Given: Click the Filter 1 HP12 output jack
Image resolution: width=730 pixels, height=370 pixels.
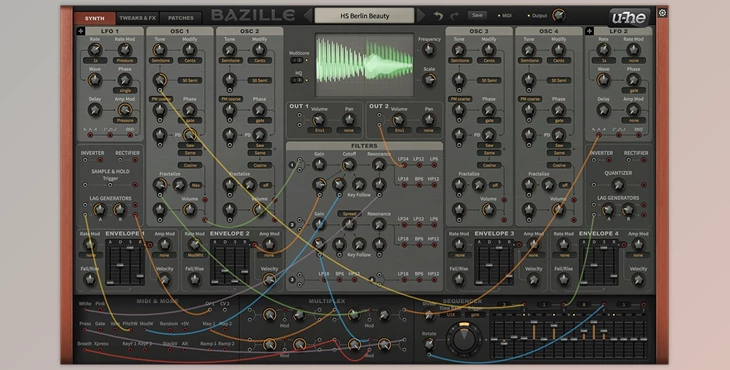Looking at the screenshot, I should tap(434, 185).
